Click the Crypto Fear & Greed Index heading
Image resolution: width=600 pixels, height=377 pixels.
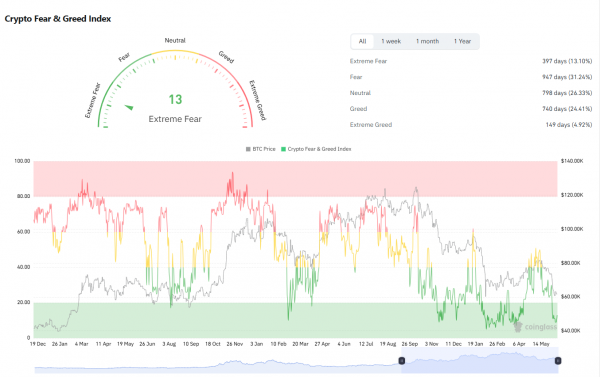[58, 19]
